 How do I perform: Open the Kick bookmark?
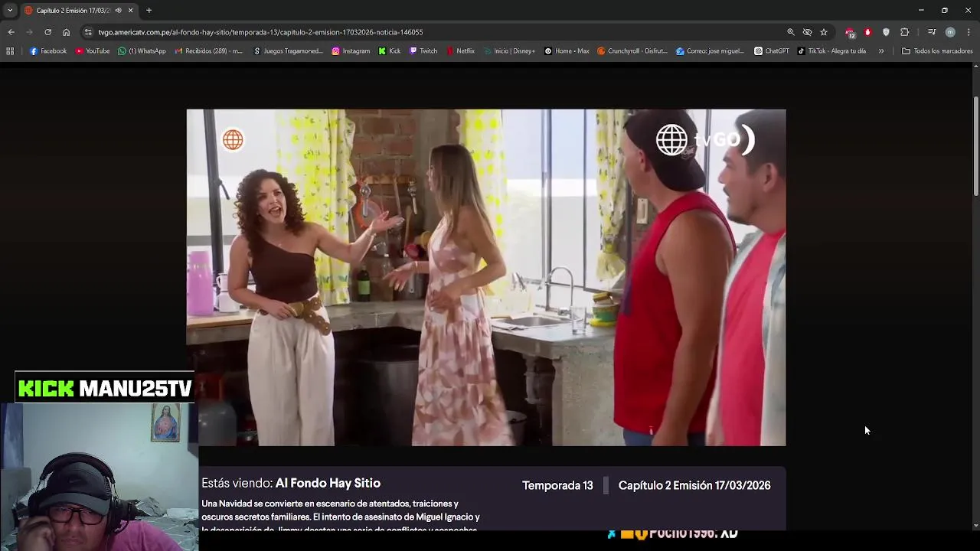pyautogui.click(x=389, y=51)
